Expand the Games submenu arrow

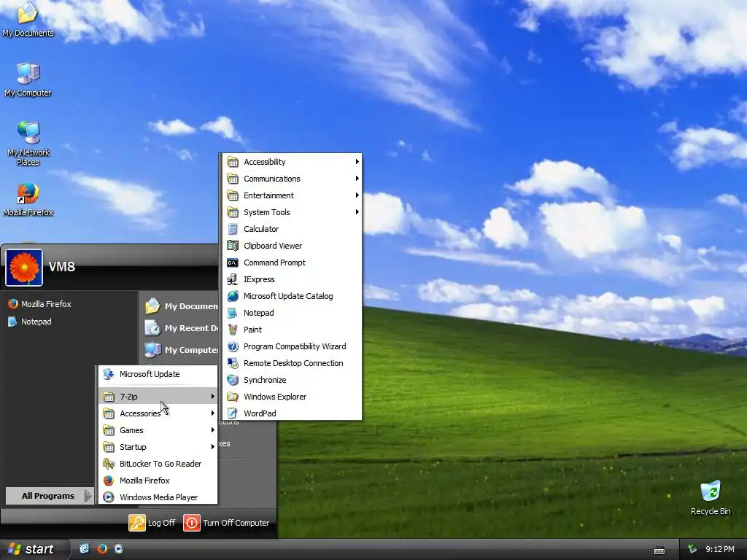click(x=212, y=430)
